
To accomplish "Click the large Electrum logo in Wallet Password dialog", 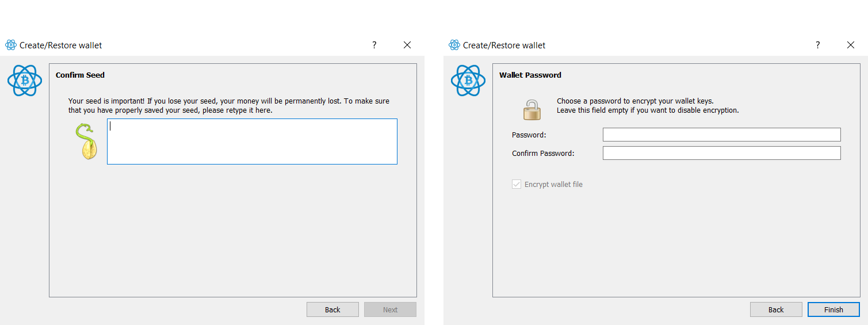I will tap(468, 80).
